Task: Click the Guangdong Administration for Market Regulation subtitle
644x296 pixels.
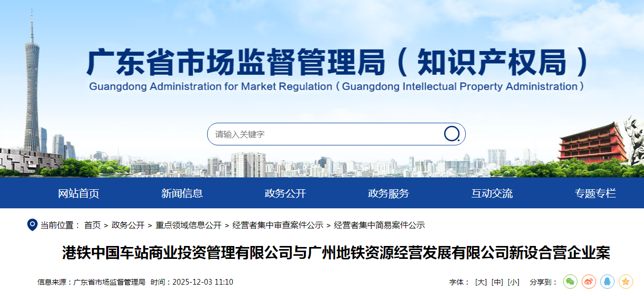Action: pos(336,87)
